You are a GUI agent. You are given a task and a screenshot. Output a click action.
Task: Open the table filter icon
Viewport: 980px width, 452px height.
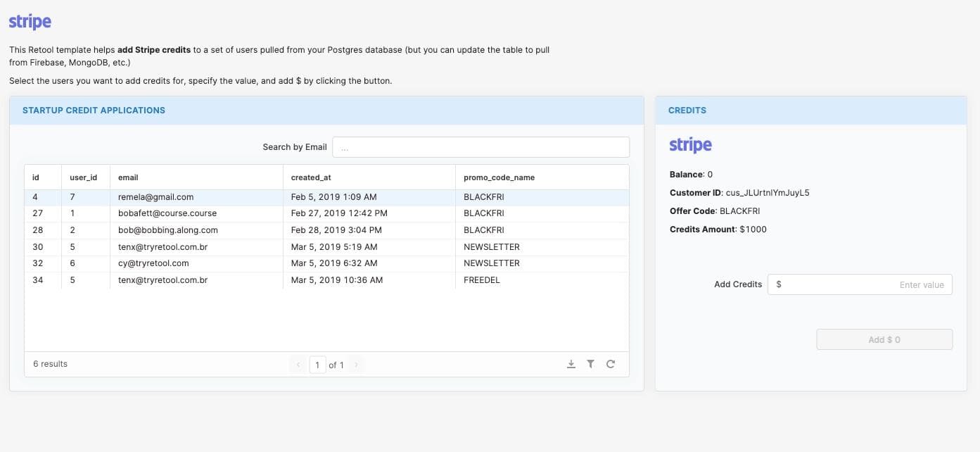tap(591, 364)
